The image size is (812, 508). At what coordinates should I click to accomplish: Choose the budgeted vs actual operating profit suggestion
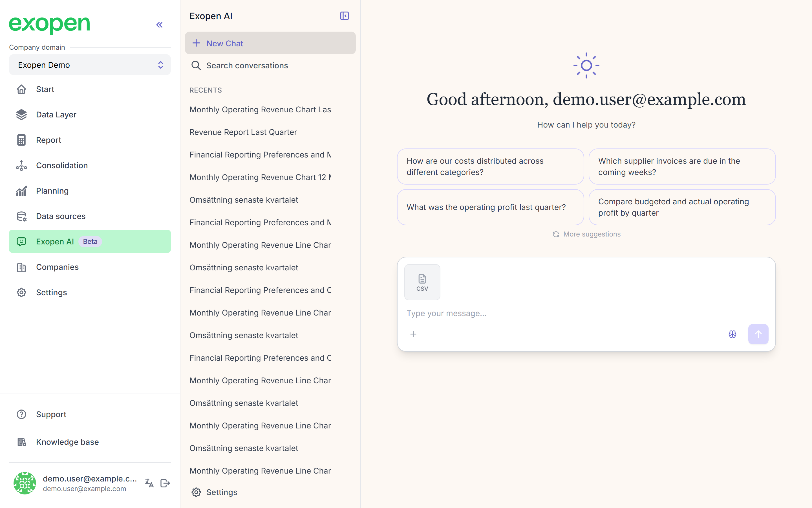coord(682,207)
